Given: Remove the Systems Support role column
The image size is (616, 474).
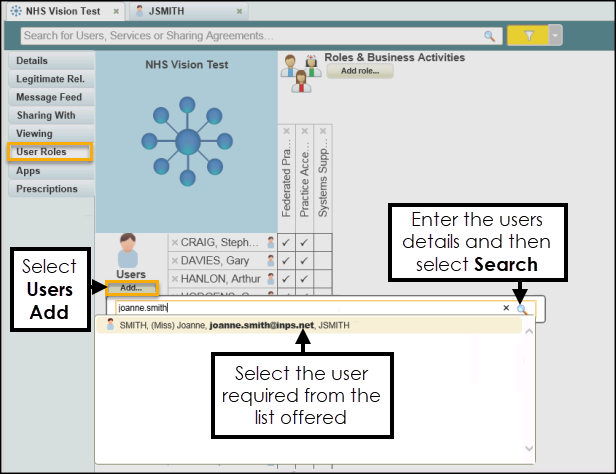Looking at the screenshot, I should pos(323,132).
